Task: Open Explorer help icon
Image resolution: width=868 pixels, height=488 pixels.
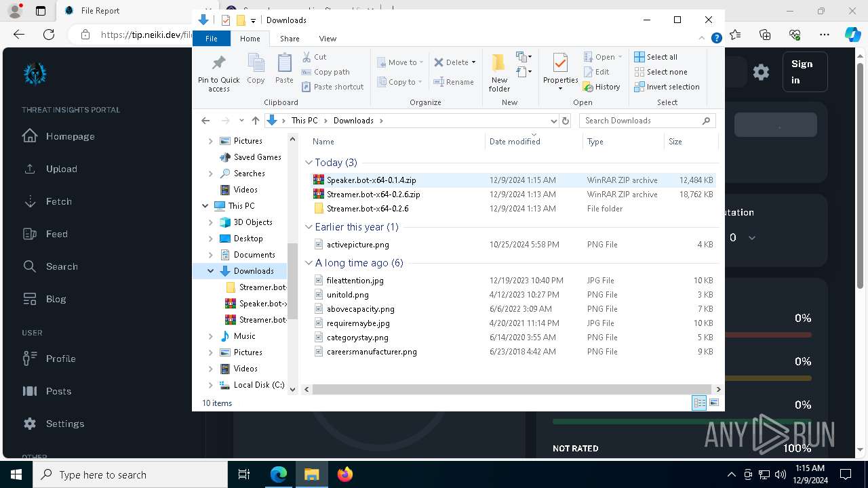Action: point(716,39)
